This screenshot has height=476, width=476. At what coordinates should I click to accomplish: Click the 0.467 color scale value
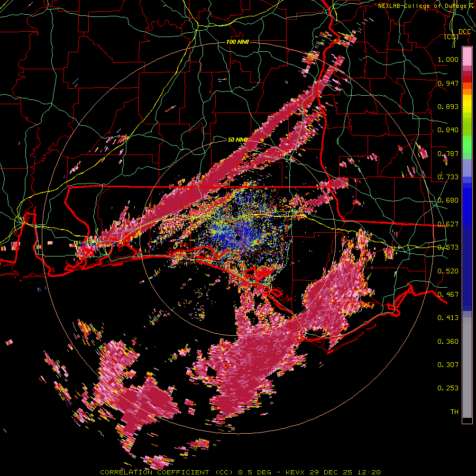pyautogui.click(x=448, y=295)
